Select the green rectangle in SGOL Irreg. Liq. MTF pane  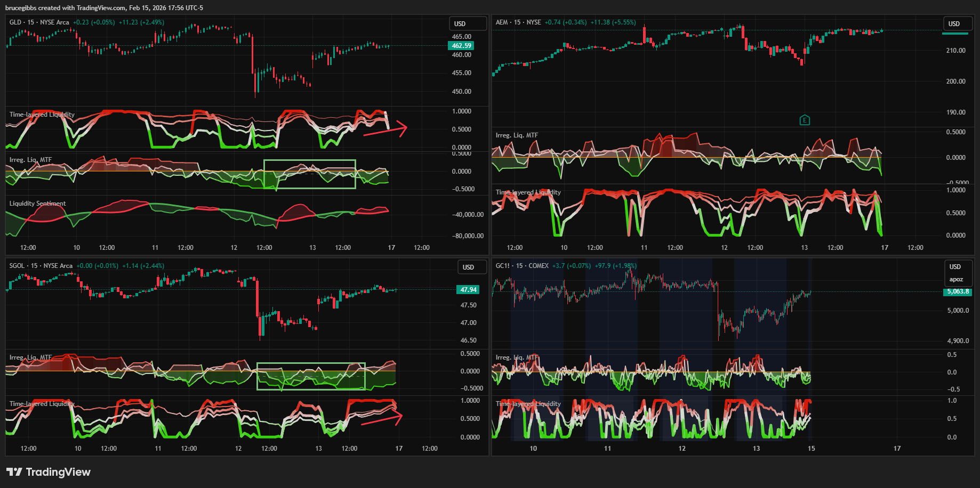click(311, 364)
